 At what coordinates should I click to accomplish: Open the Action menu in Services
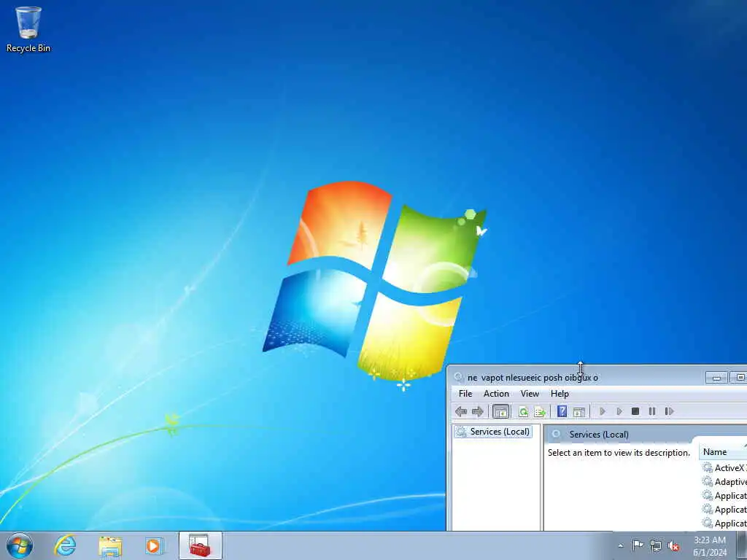point(496,394)
